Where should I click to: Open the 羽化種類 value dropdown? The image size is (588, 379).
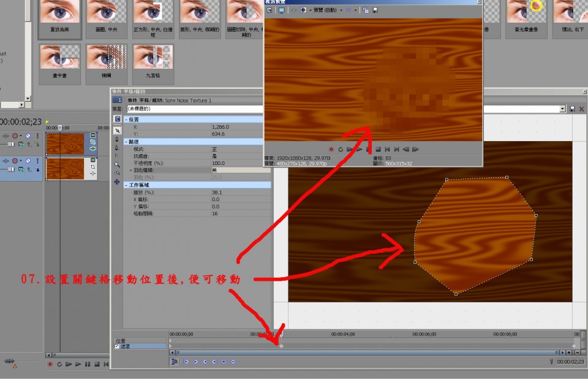(x=240, y=170)
